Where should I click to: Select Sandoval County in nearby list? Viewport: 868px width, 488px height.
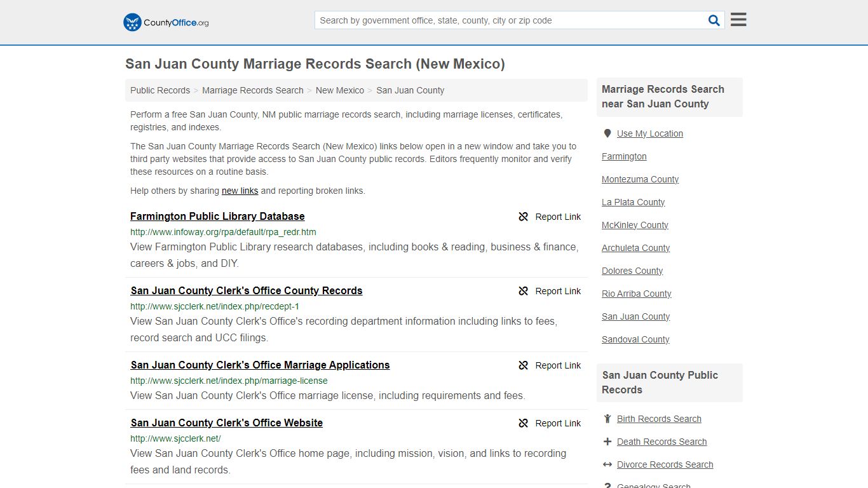[635, 339]
